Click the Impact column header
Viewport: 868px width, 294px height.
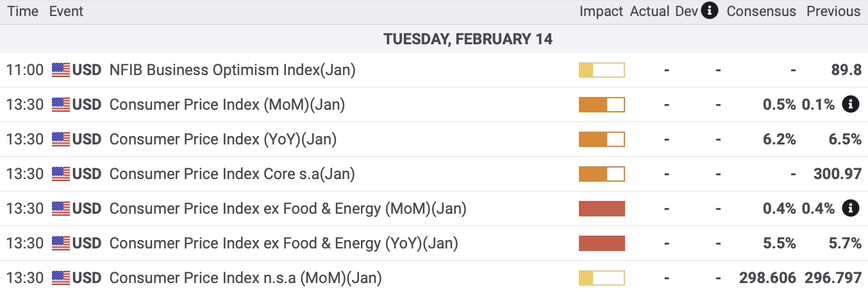click(601, 12)
